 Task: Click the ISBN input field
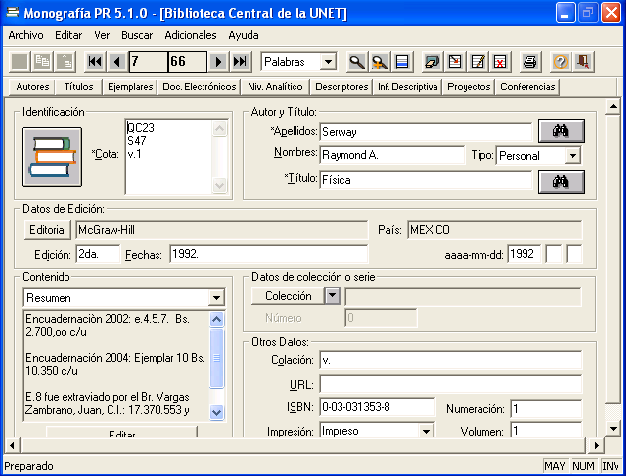[x=377, y=407]
